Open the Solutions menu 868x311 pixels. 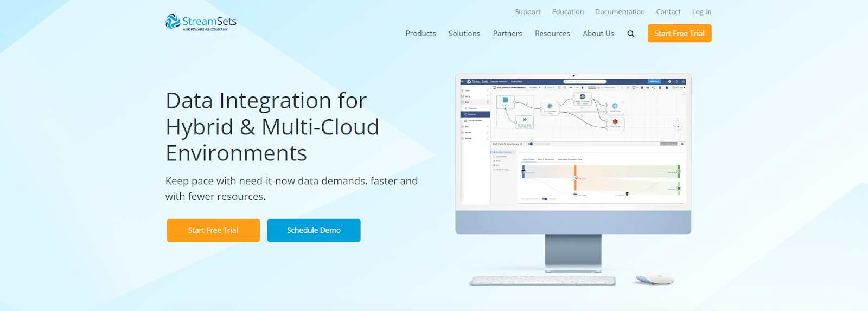point(464,34)
